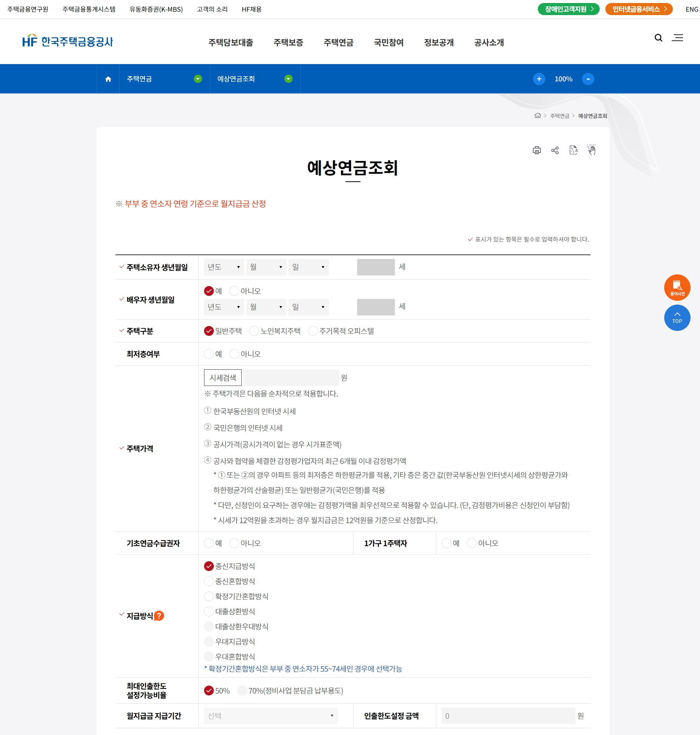Open the 년도 dropdown for owner birth date
This screenshot has height=735, width=700.
click(x=224, y=267)
